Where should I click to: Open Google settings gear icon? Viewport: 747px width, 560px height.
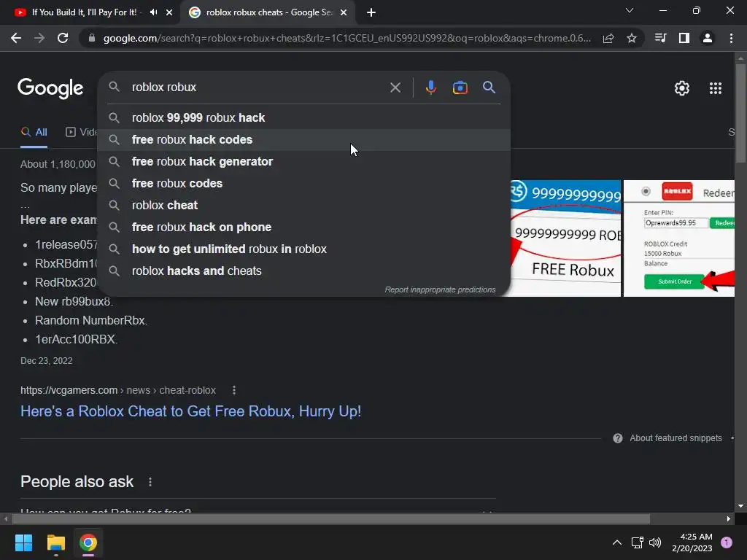tap(682, 88)
